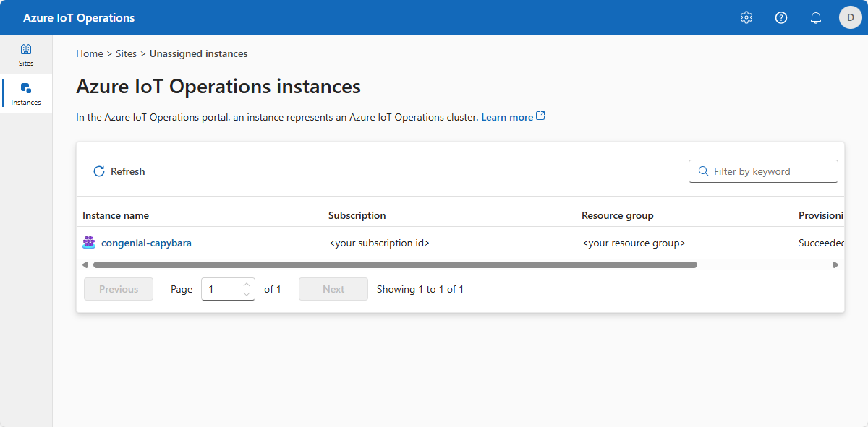Navigate to Sites in the breadcrumb
This screenshot has width=868, height=427.
pyautogui.click(x=126, y=53)
